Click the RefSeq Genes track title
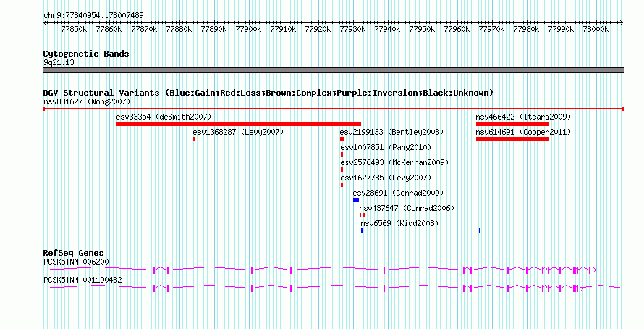Viewport: 644px width, 329px height. [x=74, y=253]
